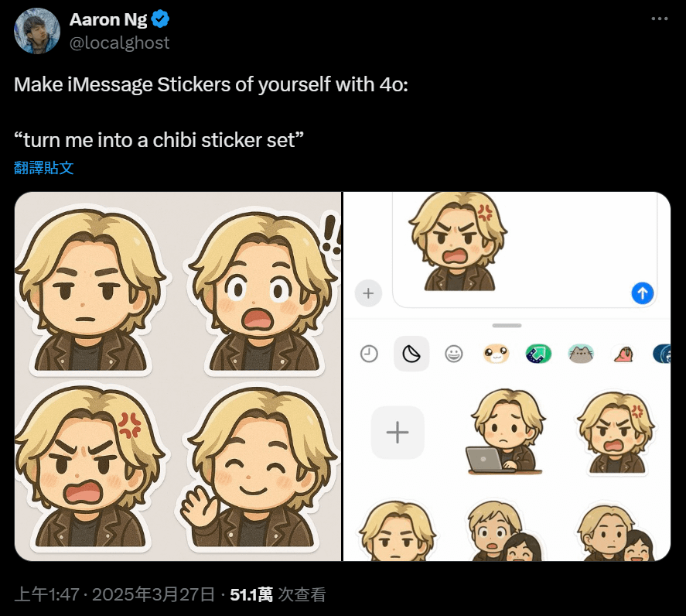The height and width of the screenshot is (616, 686).
Task: Click the gray drawer handle bar
Action: 507,325
